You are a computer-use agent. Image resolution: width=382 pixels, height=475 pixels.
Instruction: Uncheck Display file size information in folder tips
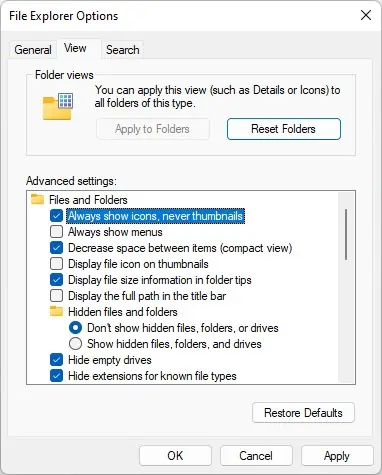pos(56,280)
